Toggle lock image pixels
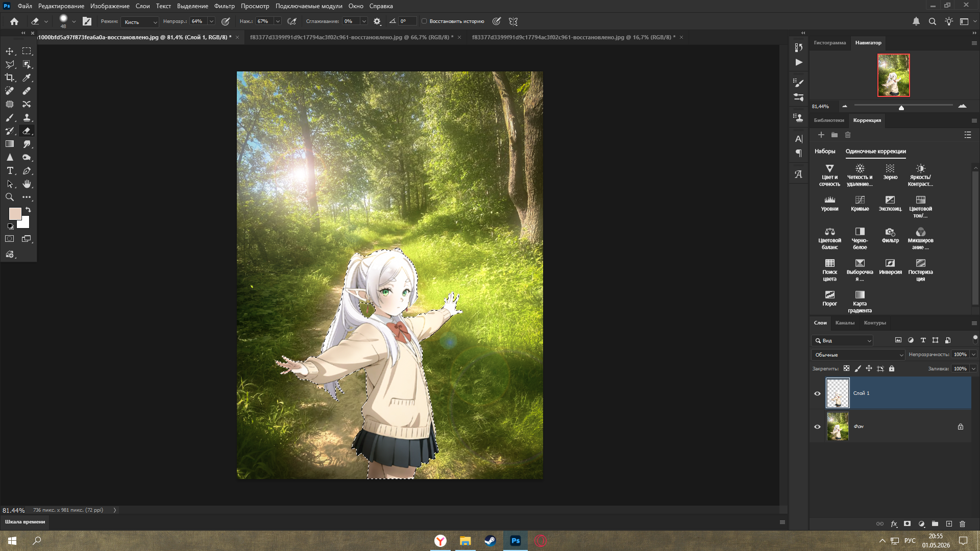The height and width of the screenshot is (551, 980). [x=857, y=368]
